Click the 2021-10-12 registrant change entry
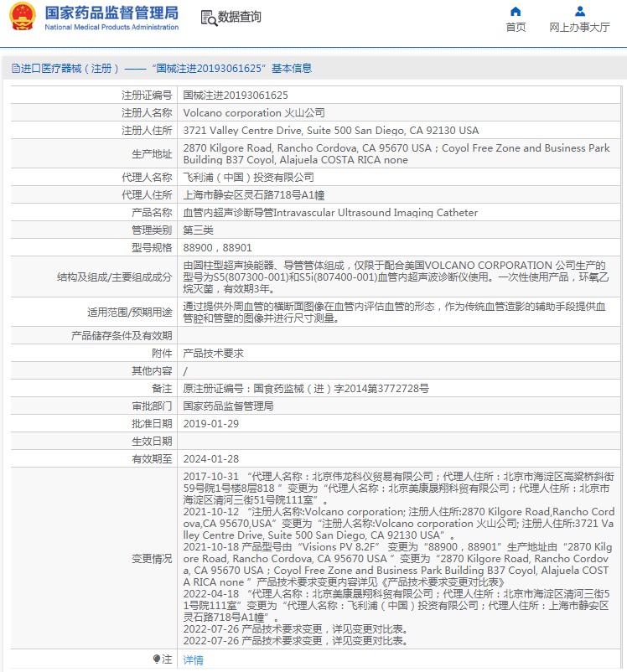Screen dimensions: 627x672 [x=399, y=524]
